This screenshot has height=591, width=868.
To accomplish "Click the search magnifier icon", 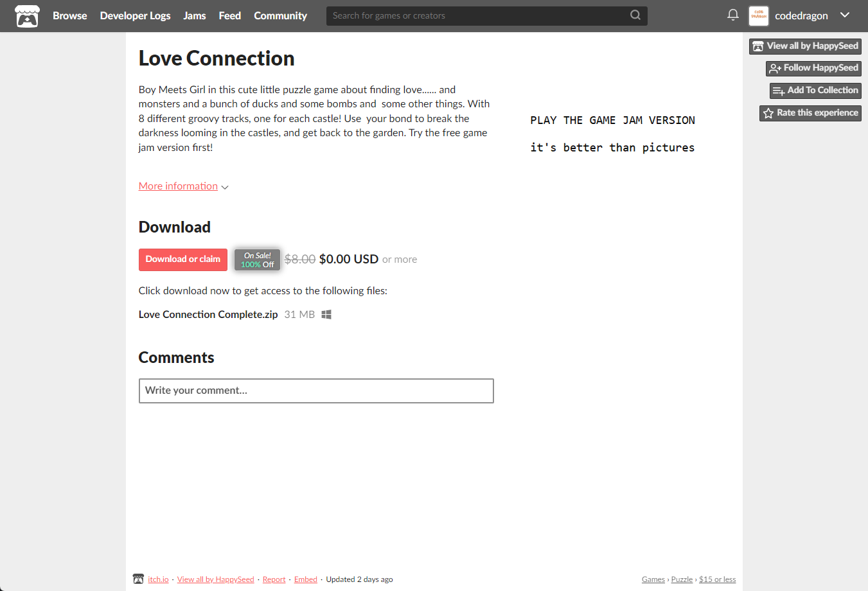I will (x=635, y=15).
